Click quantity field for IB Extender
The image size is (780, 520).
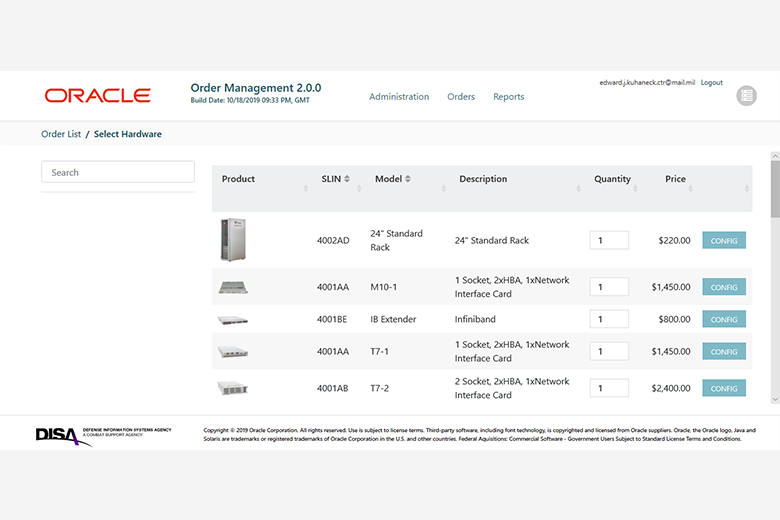[x=609, y=319]
